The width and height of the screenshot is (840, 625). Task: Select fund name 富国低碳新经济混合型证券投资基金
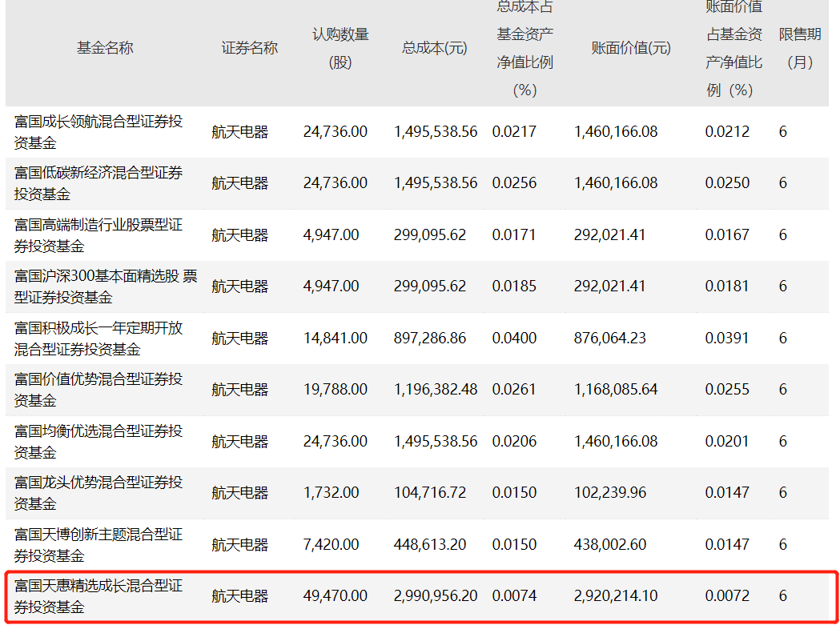pos(98,183)
